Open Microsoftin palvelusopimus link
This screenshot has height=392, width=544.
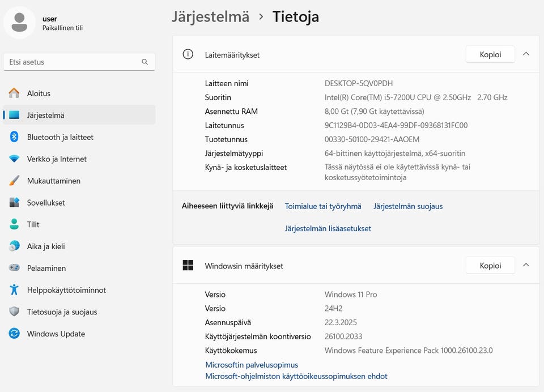(x=252, y=365)
